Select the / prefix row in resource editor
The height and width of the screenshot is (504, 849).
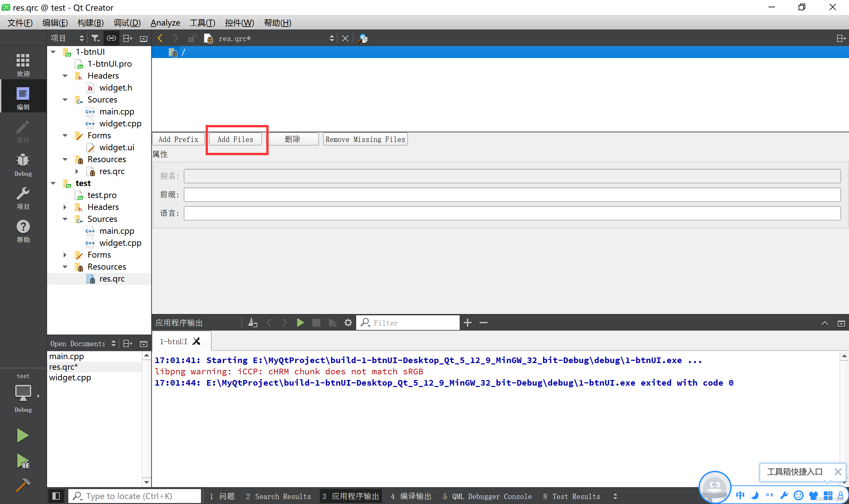tap(500, 52)
